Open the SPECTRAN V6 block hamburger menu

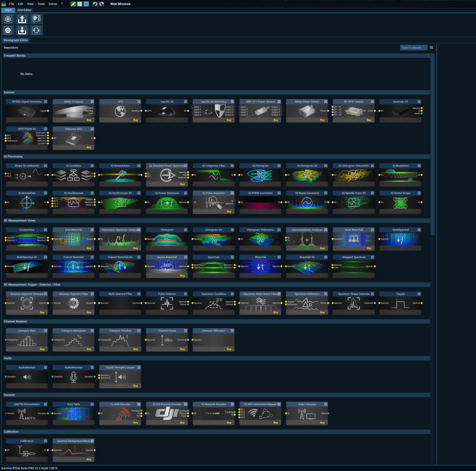pyautogui.click(x=45, y=129)
